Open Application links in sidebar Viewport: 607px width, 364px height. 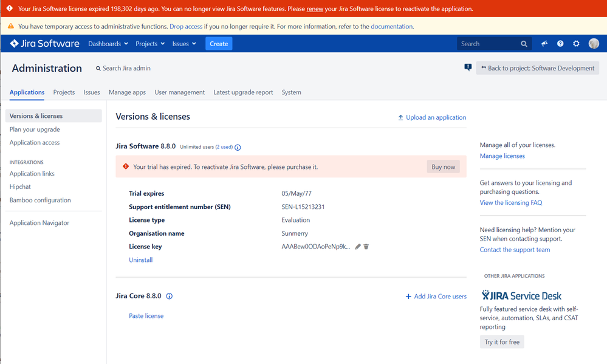[x=32, y=173]
